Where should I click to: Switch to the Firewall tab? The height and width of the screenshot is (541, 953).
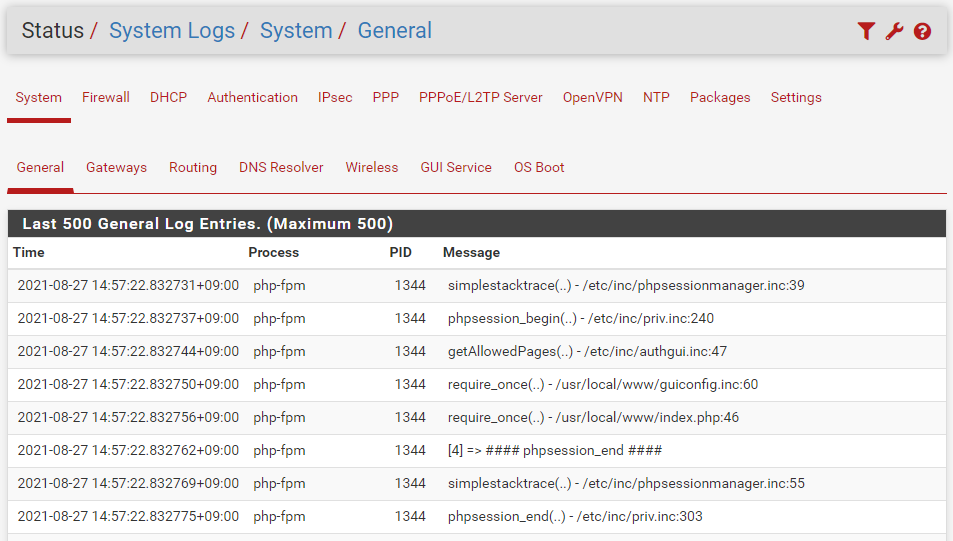pyautogui.click(x=106, y=97)
